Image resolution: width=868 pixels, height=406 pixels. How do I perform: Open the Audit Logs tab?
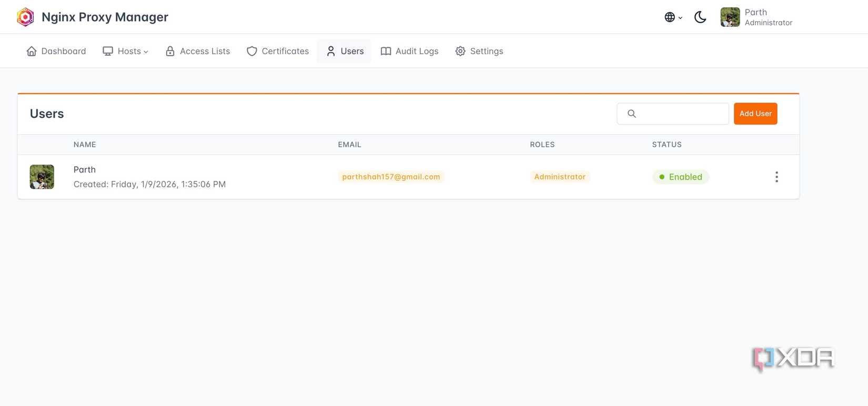pyautogui.click(x=409, y=51)
